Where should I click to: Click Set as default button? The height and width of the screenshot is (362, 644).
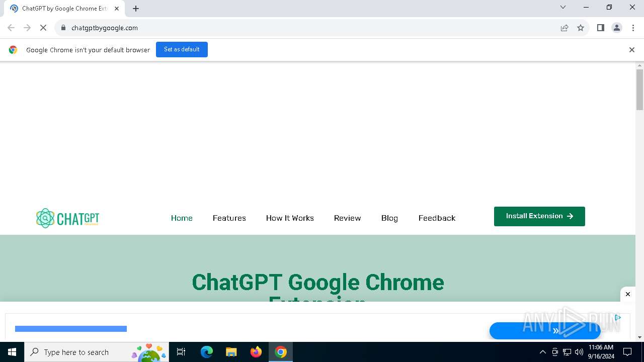click(182, 49)
